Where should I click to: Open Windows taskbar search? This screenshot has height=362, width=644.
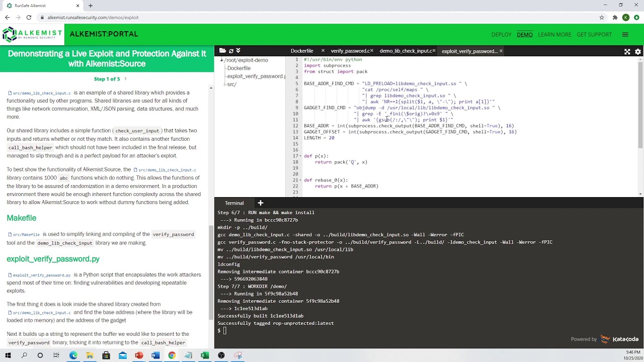24,355
